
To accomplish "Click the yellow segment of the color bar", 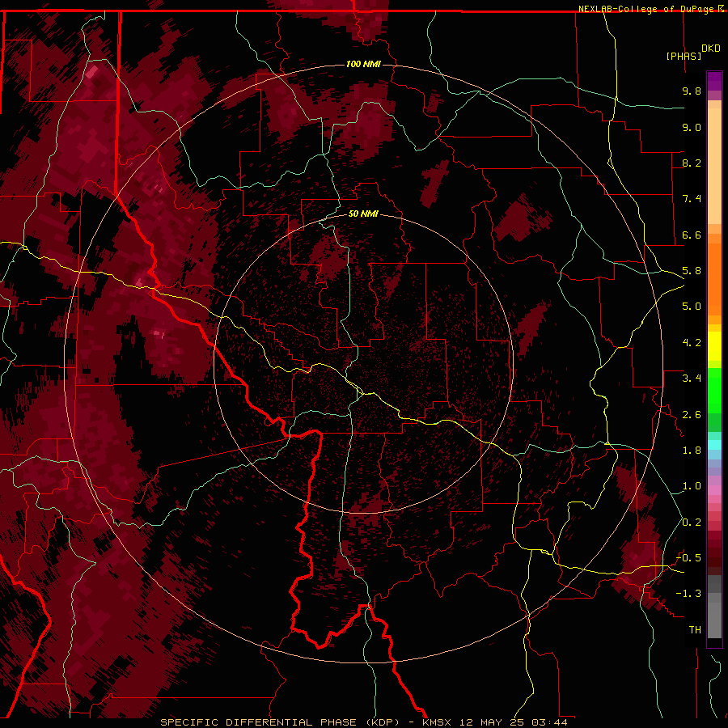I will coord(714,346).
